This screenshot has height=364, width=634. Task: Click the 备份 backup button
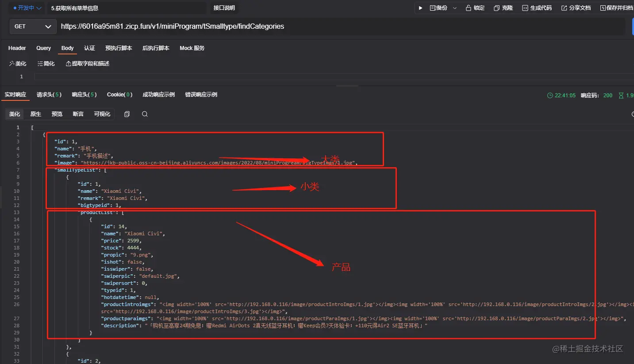pos(438,8)
